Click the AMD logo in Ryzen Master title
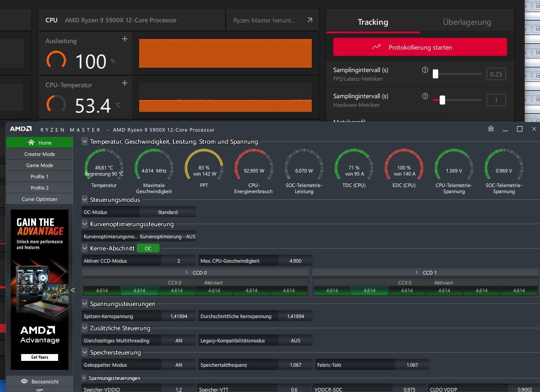Viewport: 540px width, 392px height. (x=21, y=129)
